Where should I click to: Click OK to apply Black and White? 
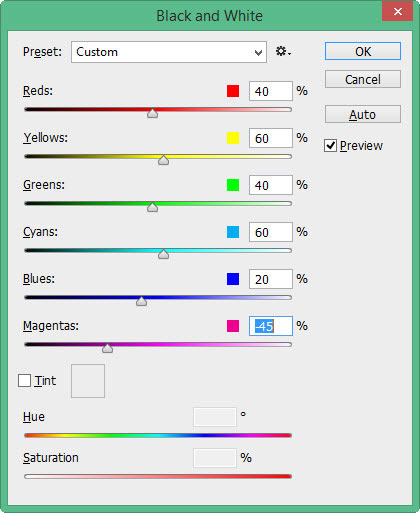[363, 51]
